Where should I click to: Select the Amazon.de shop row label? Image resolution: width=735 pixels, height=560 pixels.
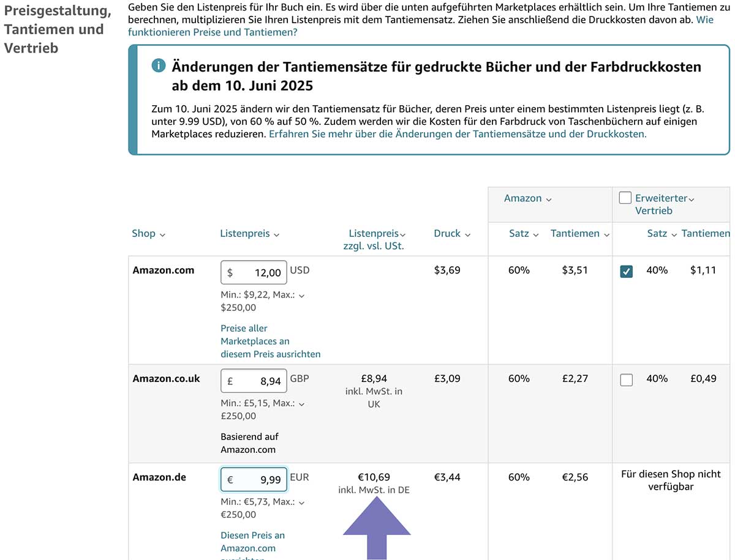pyautogui.click(x=159, y=477)
